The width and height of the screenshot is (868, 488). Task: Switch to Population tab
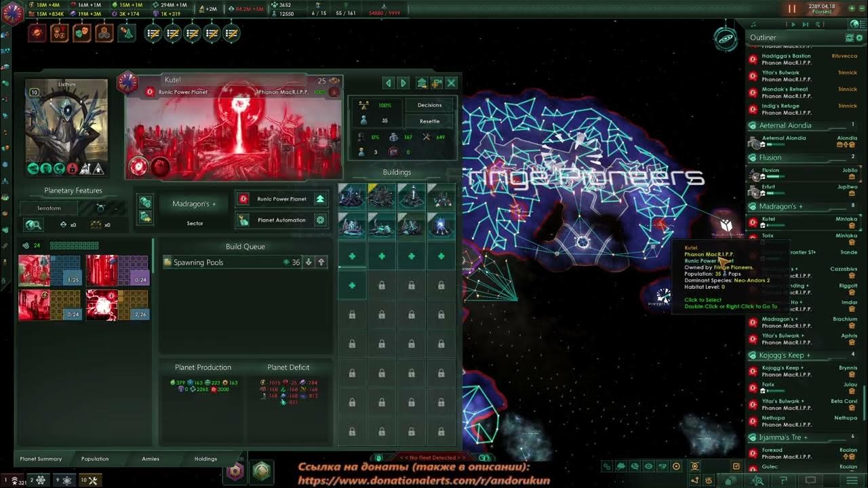(95, 459)
